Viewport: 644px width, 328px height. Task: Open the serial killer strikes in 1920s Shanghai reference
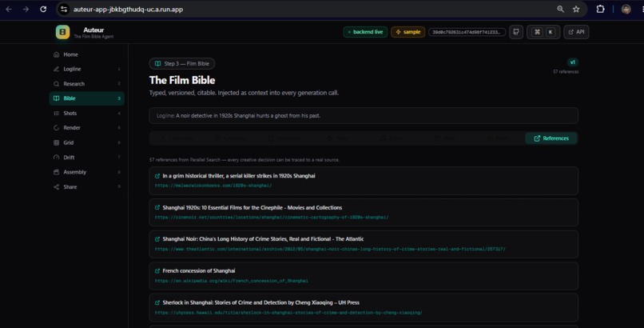click(x=364, y=181)
